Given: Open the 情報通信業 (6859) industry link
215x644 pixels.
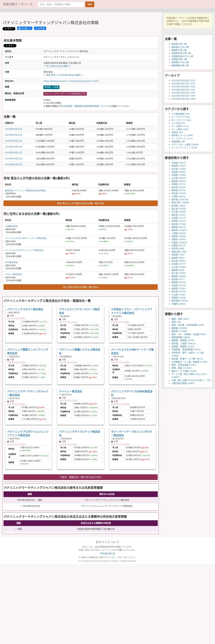Looking at the screenshot, I should click(x=181, y=337).
